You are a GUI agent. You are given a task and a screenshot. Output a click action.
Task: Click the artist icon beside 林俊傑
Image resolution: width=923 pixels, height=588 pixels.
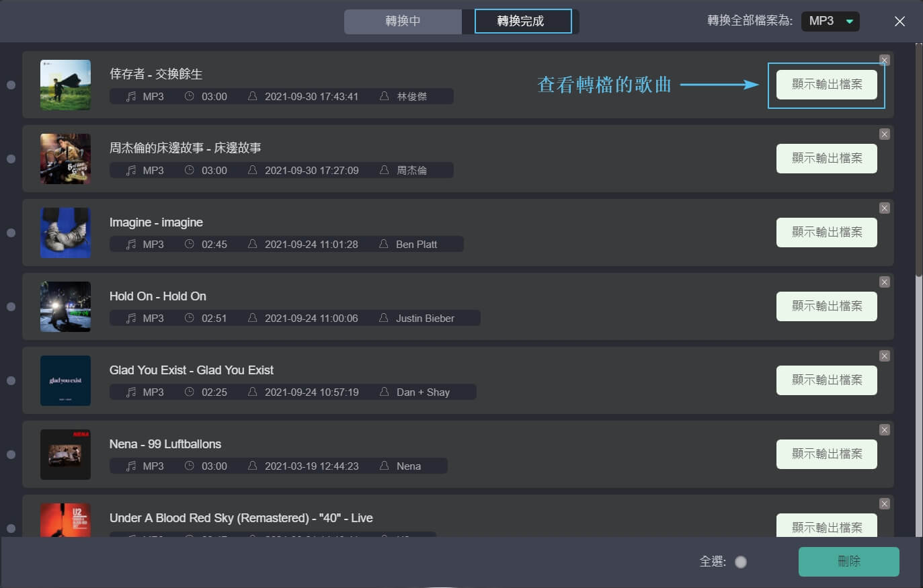click(385, 96)
